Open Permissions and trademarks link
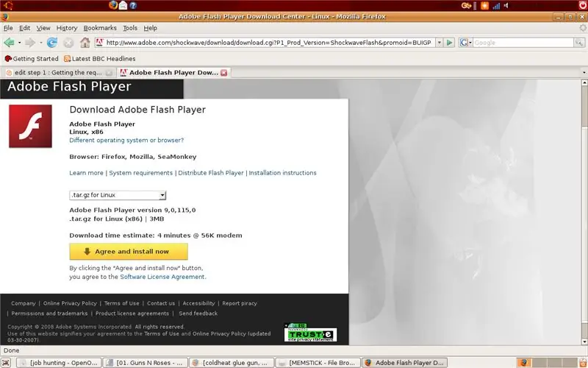 pos(49,314)
